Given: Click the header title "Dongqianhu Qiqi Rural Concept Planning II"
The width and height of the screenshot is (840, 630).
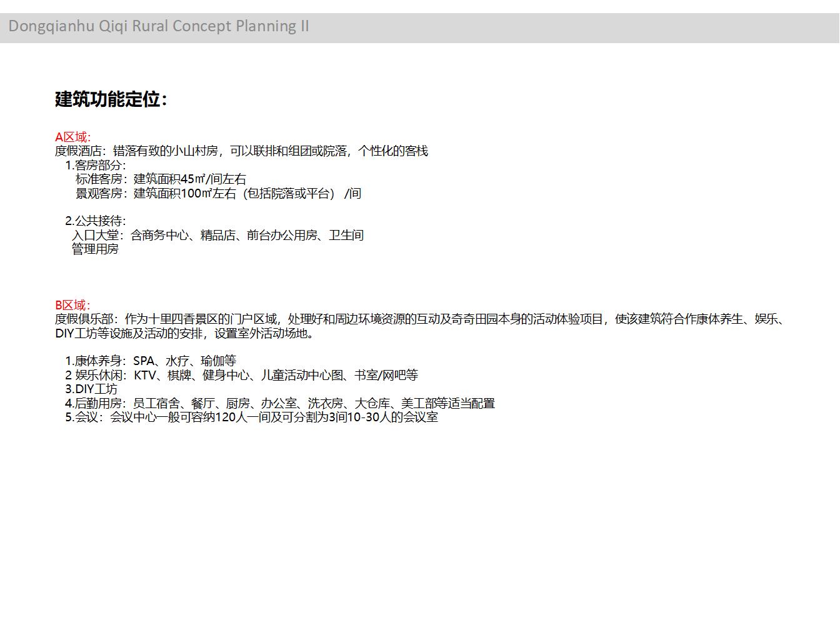Looking at the screenshot, I should tap(159, 26).
